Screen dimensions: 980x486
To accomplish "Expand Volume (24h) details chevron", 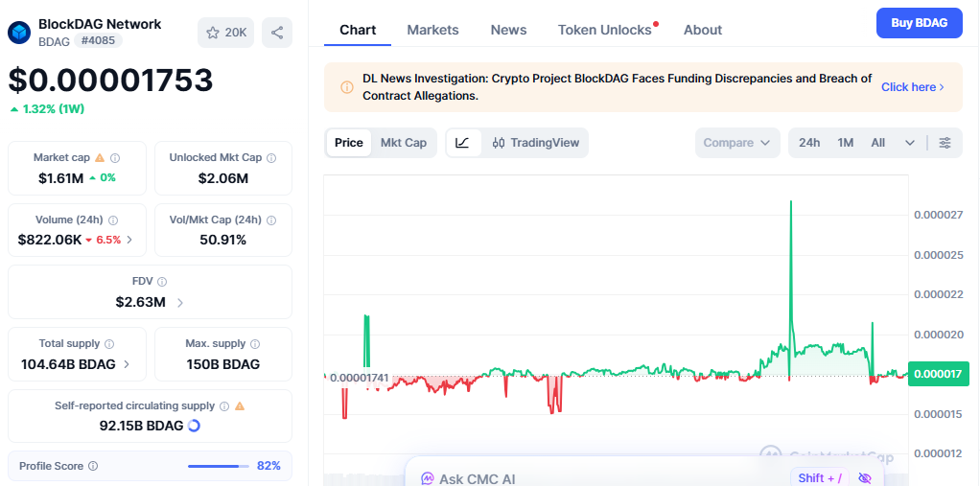I will [129, 240].
